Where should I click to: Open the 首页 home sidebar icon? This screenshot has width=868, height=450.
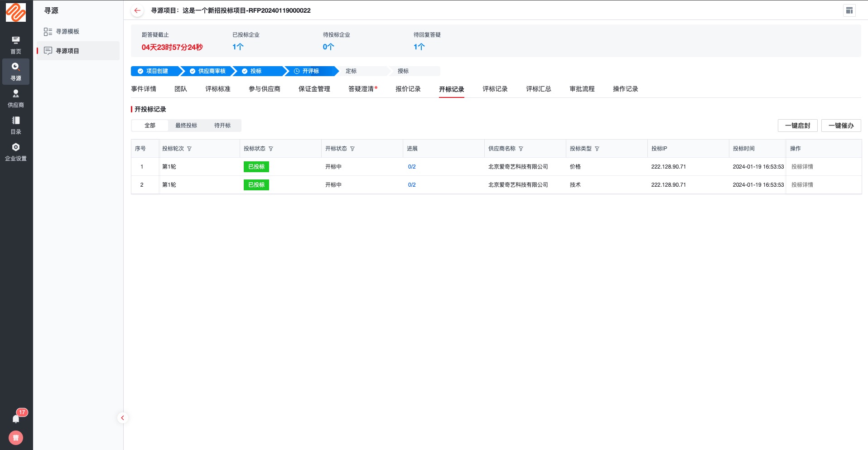tap(16, 45)
